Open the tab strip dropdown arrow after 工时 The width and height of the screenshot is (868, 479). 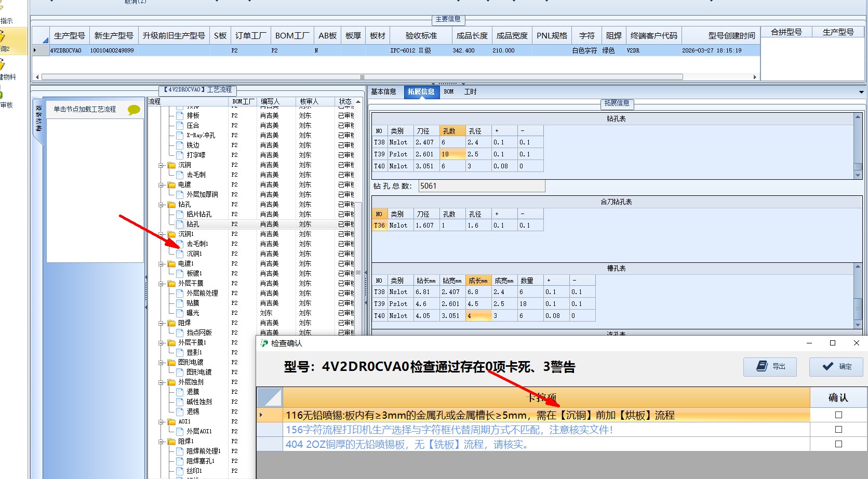(x=861, y=92)
